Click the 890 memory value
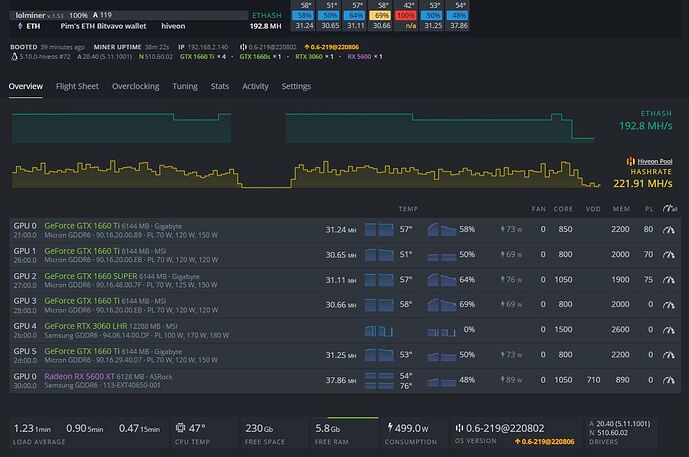This screenshot has width=689, height=457. (x=622, y=380)
